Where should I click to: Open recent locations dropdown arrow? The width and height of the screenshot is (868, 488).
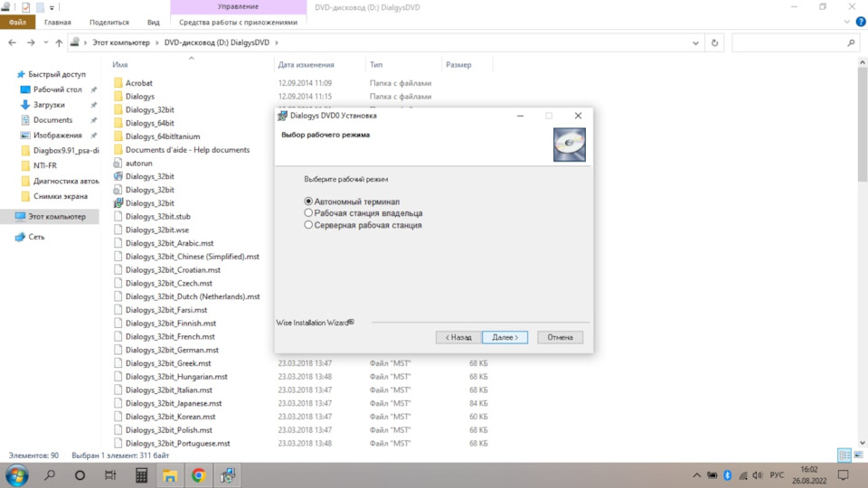[45, 42]
